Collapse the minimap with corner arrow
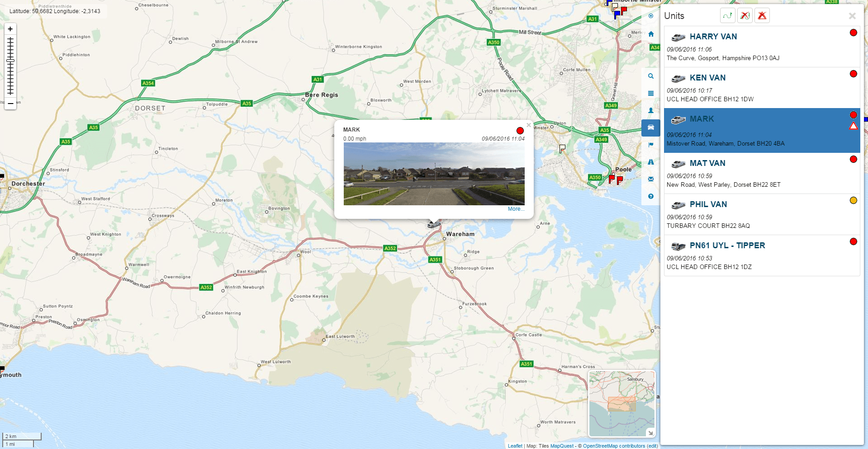The height and width of the screenshot is (449, 868). tap(650, 433)
